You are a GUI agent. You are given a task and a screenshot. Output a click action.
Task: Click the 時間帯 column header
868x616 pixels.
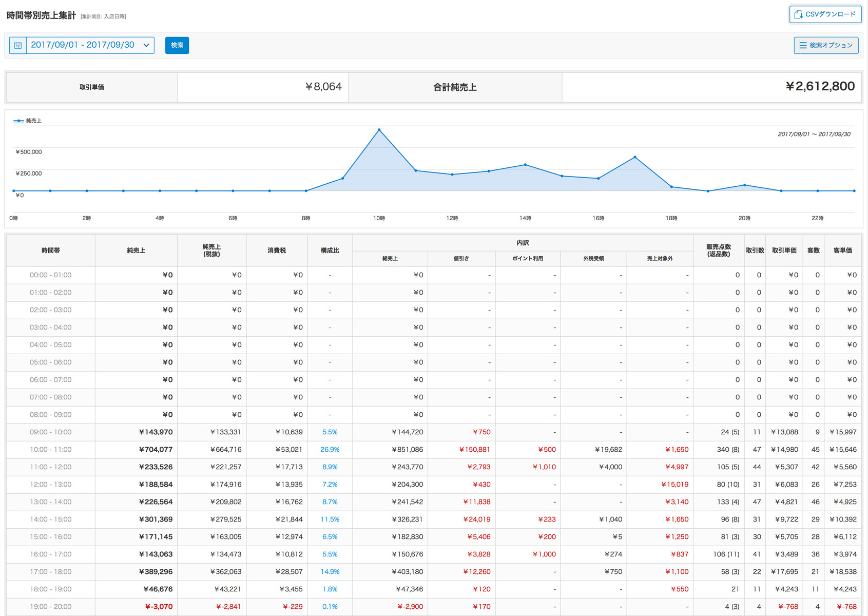51,251
